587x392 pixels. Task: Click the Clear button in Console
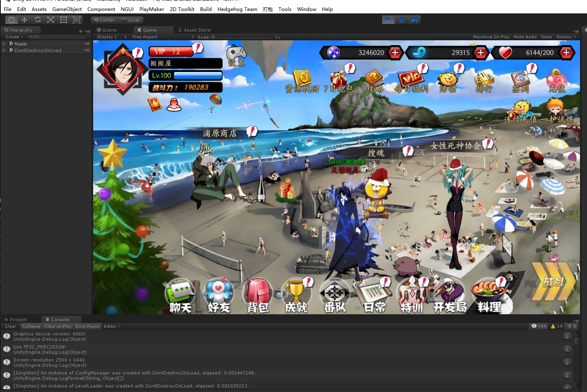(11, 327)
